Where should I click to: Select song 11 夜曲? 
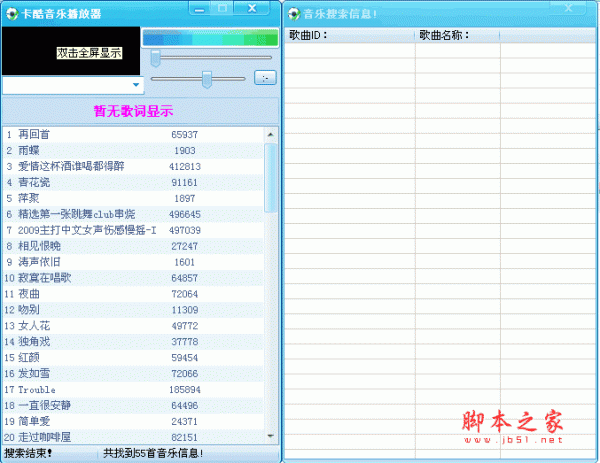click(x=133, y=294)
